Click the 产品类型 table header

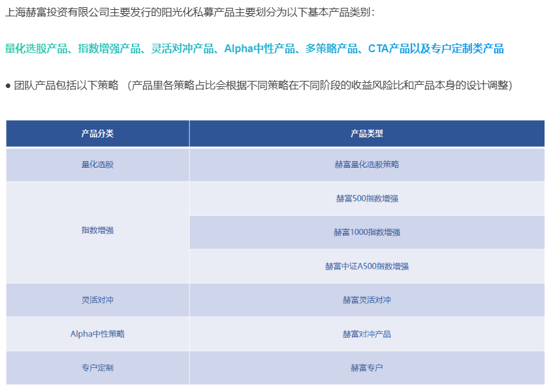click(366, 134)
